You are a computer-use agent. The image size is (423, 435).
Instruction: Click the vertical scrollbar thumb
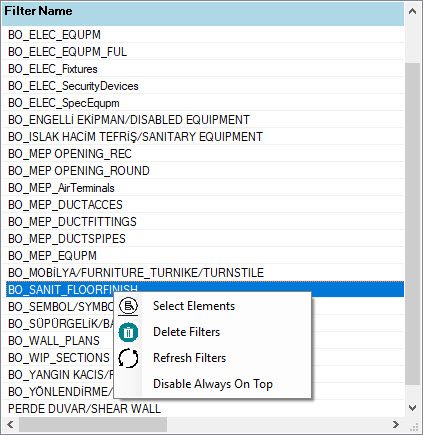click(413, 223)
